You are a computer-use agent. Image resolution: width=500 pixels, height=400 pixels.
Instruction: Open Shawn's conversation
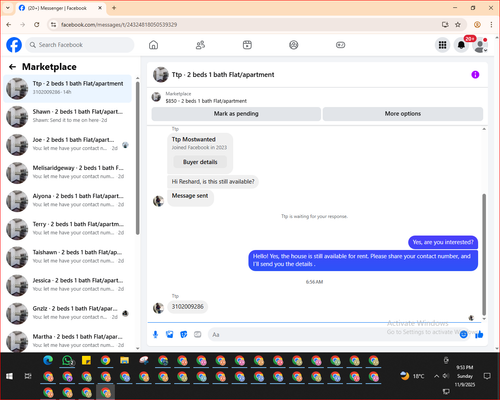(x=68, y=117)
